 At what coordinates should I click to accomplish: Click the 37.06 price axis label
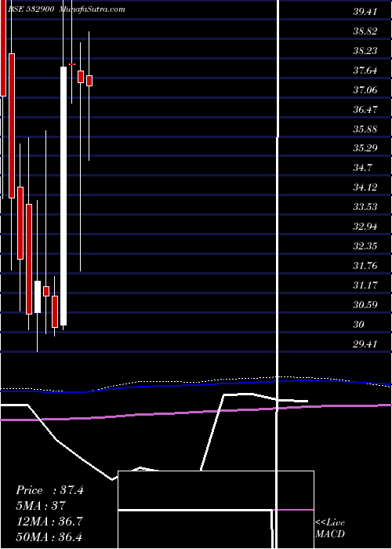click(365, 90)
